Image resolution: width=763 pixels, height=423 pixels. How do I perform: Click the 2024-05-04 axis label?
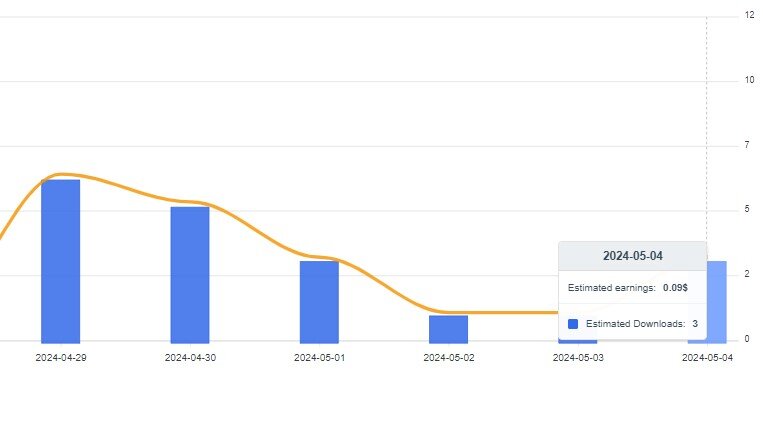coord(707,358)
